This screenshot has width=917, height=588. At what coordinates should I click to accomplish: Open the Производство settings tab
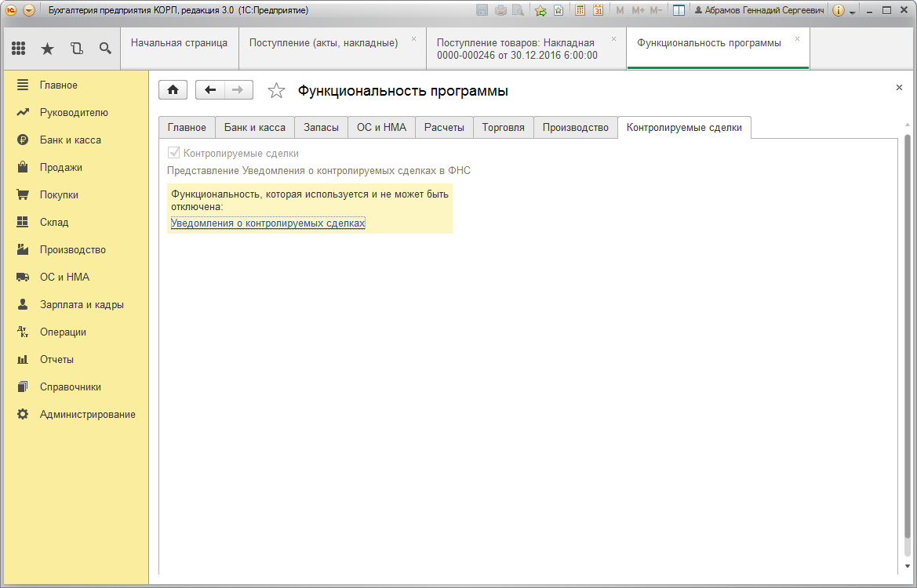576,128
